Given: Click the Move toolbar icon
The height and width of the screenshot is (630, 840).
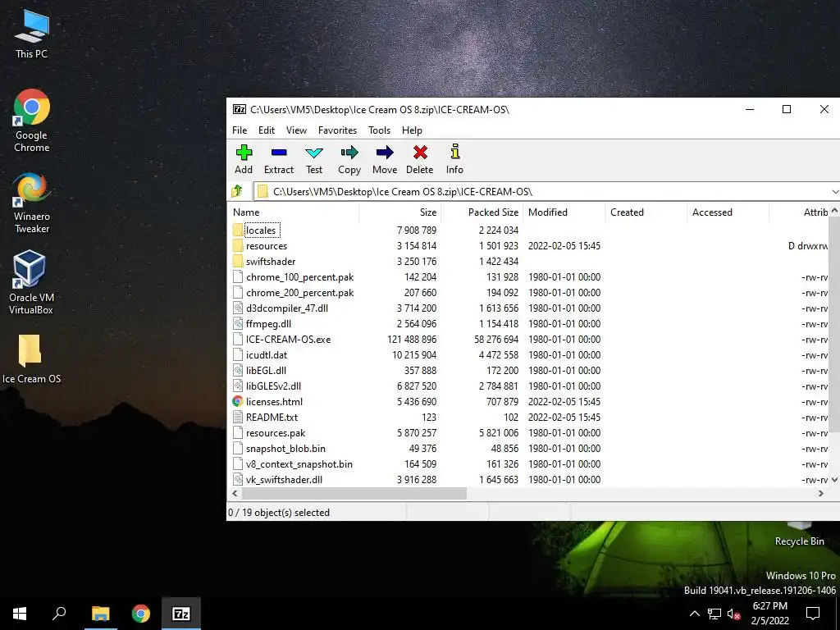Looking at the screenshot, I should (385, 153).
